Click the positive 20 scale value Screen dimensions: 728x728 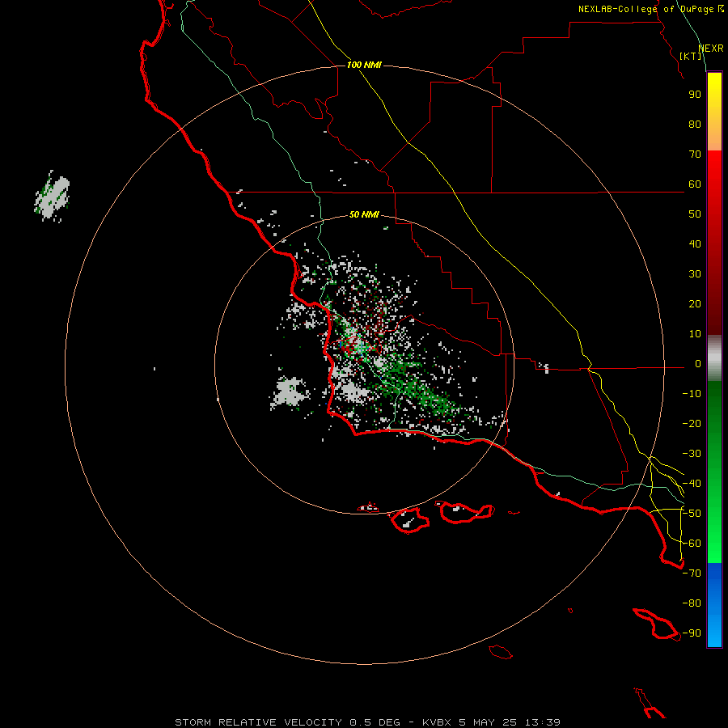695,304
